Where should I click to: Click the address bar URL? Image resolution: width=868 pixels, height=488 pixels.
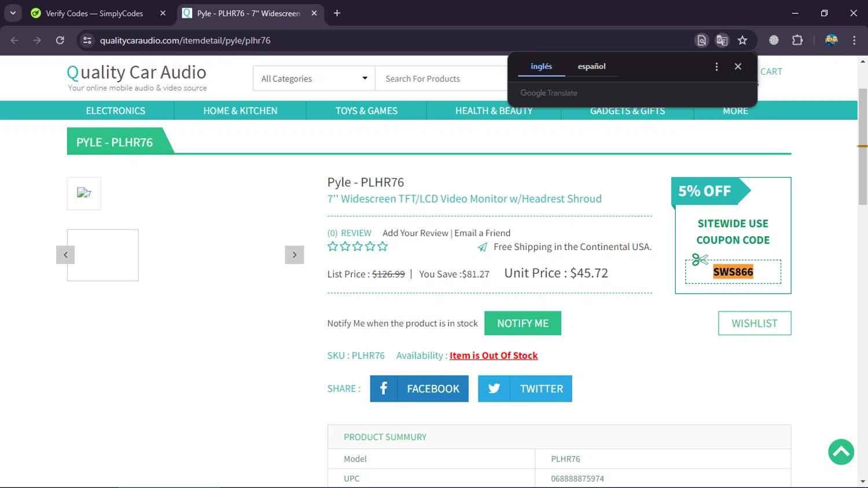click(185, 41)
